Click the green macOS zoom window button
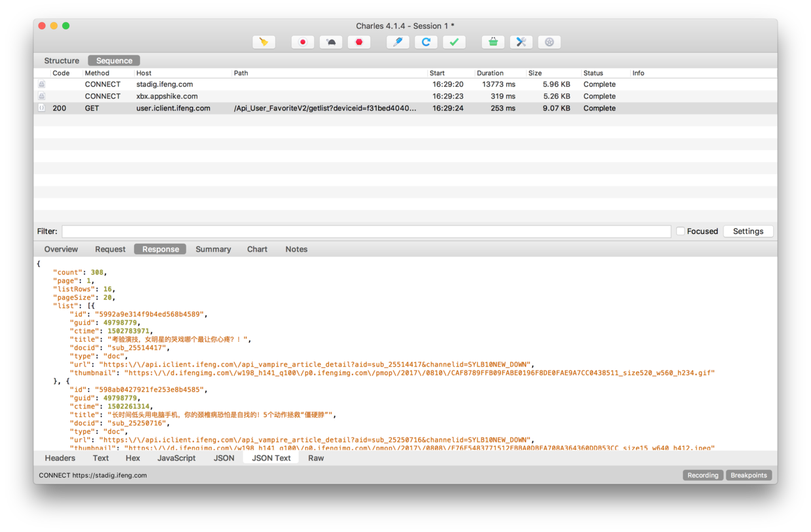The width and height of the screenshot is (811, 532). 65,25
